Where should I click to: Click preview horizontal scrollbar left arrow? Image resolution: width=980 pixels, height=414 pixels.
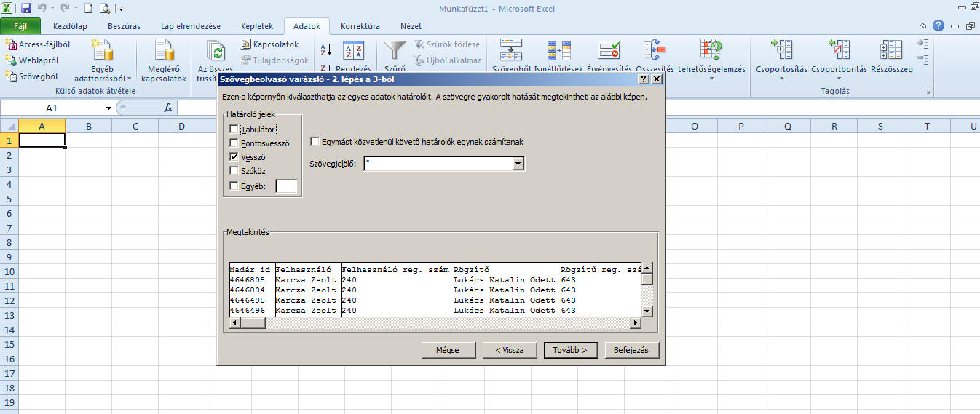click(234, 322)
